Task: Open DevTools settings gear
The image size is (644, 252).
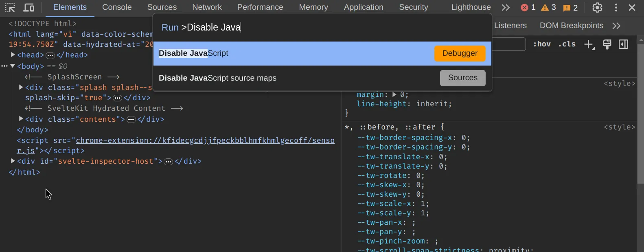Action: pos(597,7)
